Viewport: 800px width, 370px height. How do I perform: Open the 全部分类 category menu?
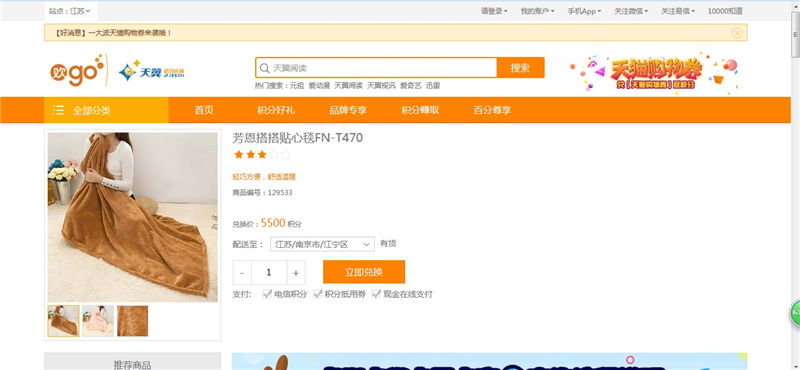(x=106, y=110)
